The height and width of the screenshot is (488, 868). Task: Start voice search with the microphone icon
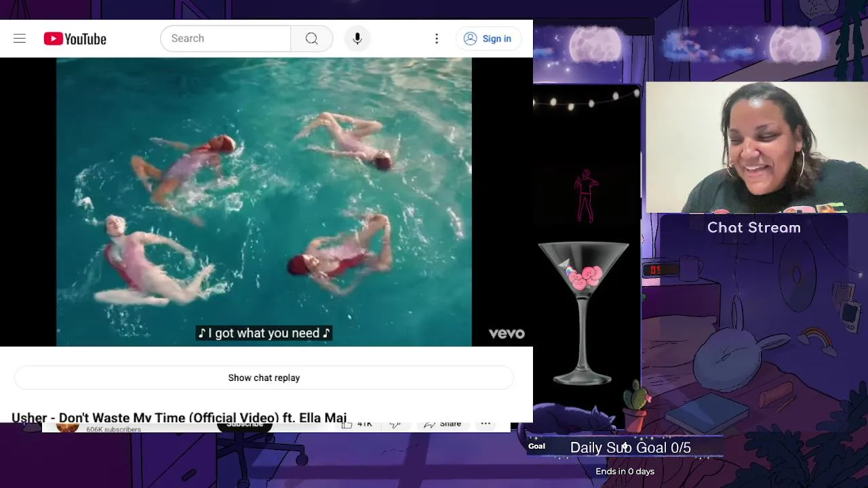point(357,39)
